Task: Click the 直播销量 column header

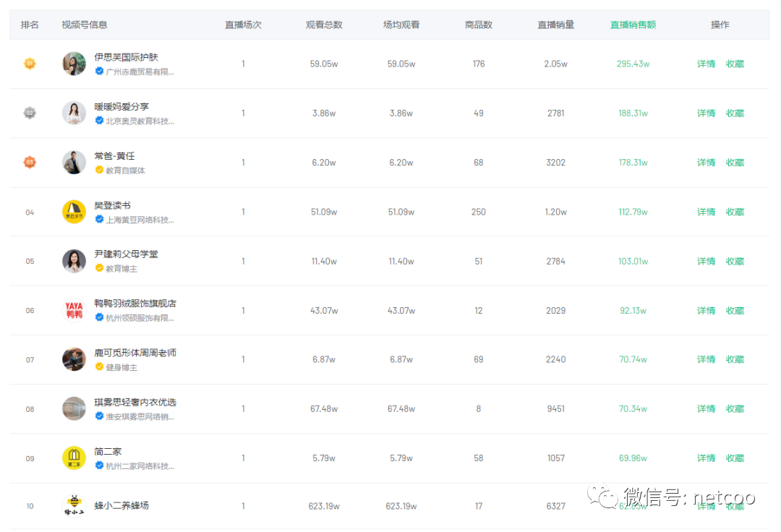Action: 556,25
